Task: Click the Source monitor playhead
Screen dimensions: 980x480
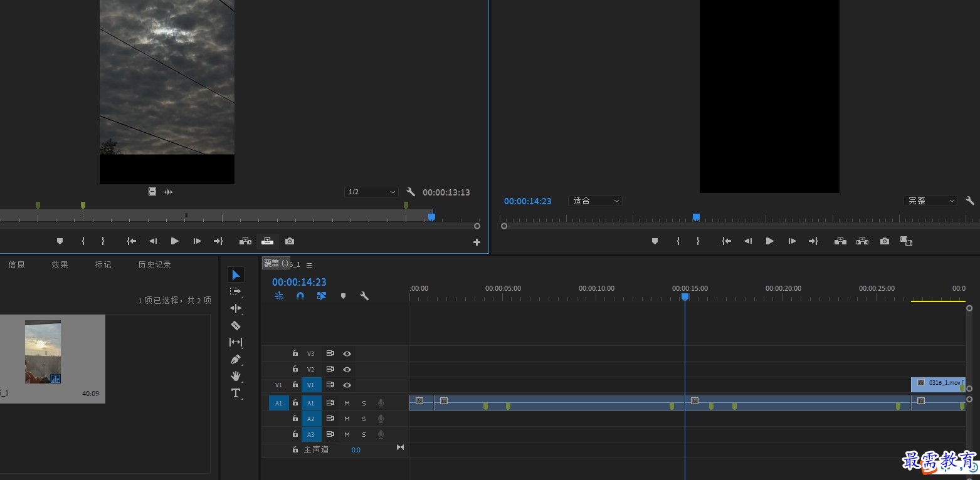Action: [x=431, y=217]
